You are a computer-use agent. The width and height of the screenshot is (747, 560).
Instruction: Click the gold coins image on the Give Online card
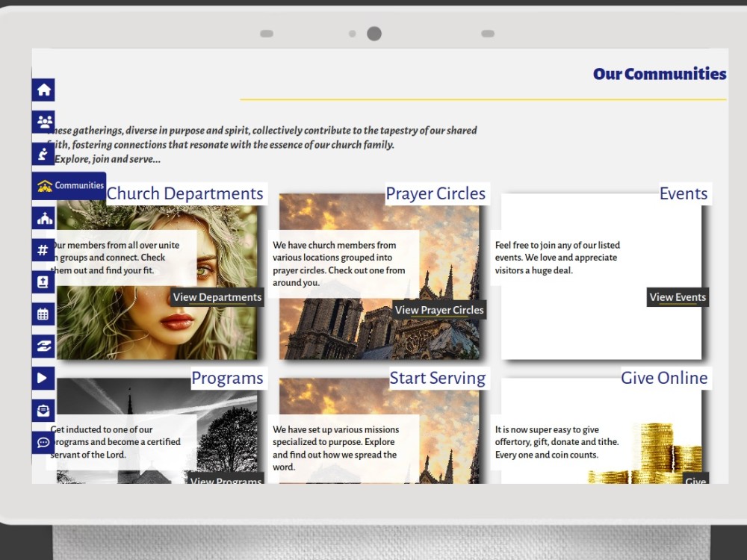pos(645,454)
